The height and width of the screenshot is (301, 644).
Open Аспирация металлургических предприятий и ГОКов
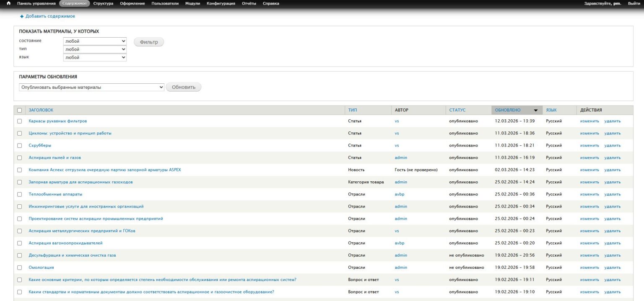click(82, 231)
